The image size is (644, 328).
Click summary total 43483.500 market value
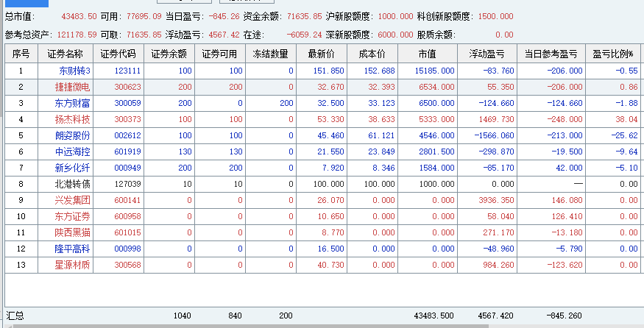434,315
